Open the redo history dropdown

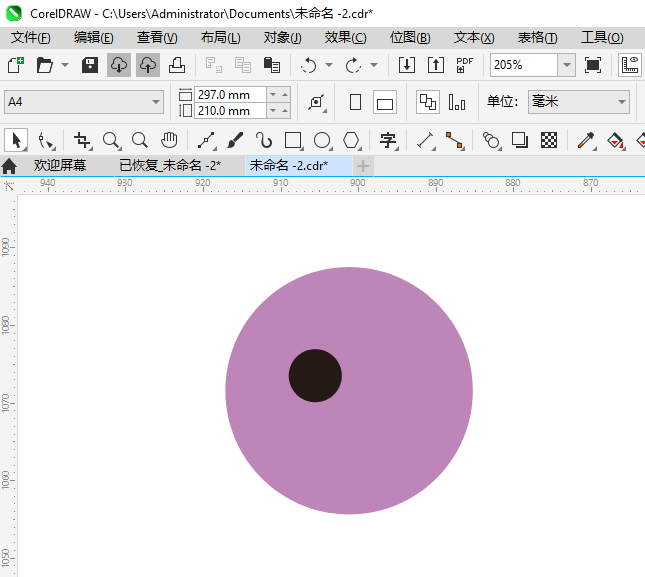(x=374, y=65)
